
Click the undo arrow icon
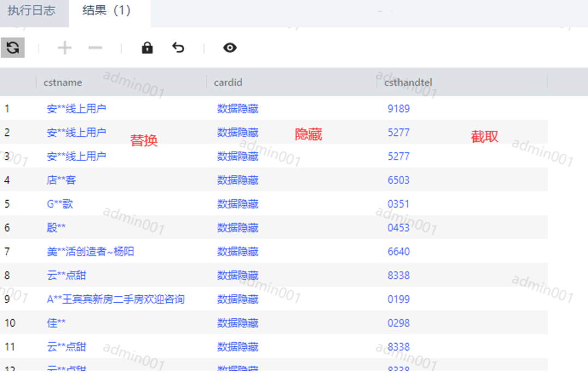click(x=179, y=48)
